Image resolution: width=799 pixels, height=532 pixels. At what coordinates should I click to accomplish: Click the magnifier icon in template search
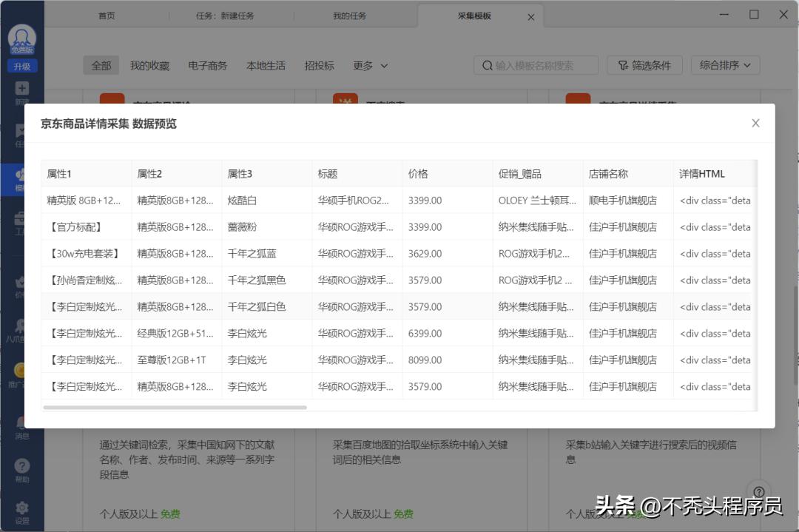487,66
